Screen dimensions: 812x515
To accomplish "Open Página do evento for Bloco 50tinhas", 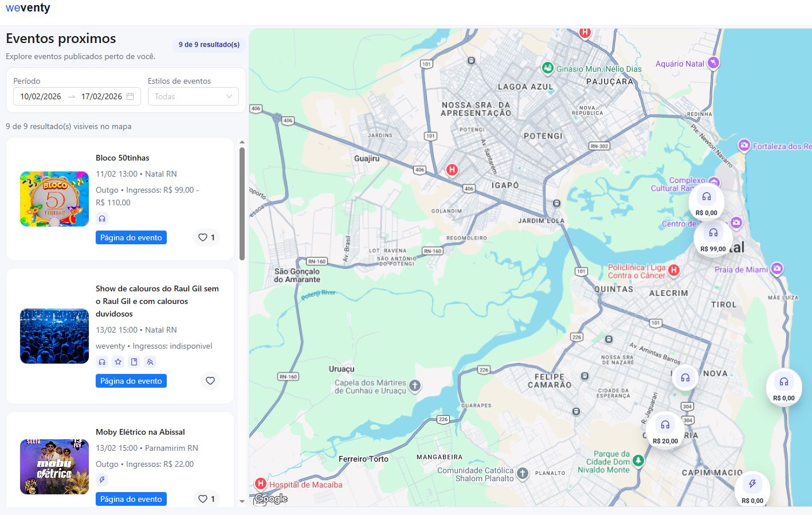I will [x=131, y=237].
